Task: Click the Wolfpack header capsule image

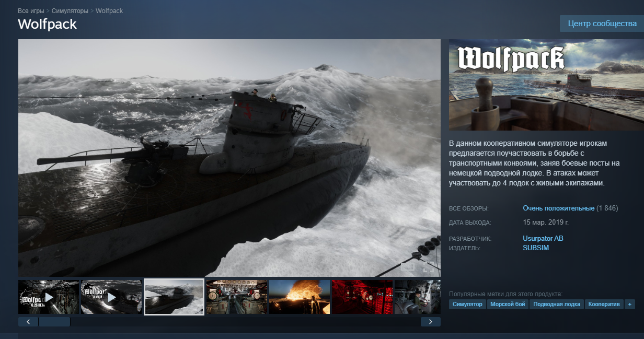Action: coord(546,85)
